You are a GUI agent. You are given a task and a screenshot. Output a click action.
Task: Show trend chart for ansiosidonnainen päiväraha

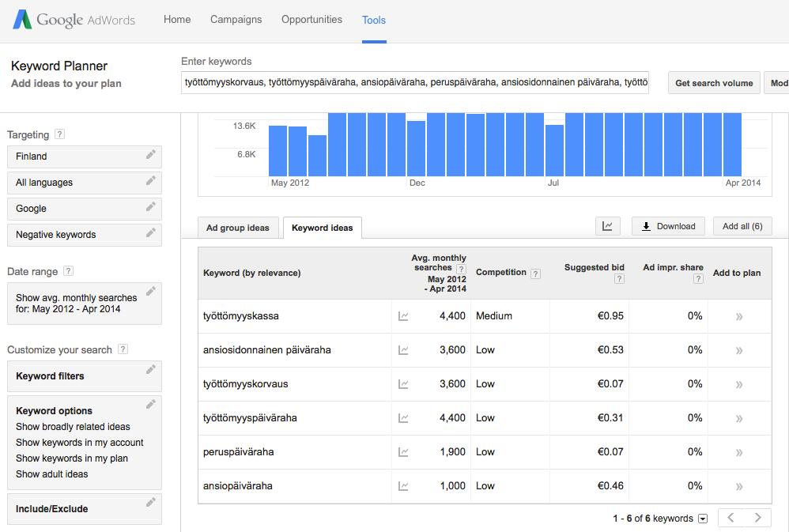coord(403,350)
